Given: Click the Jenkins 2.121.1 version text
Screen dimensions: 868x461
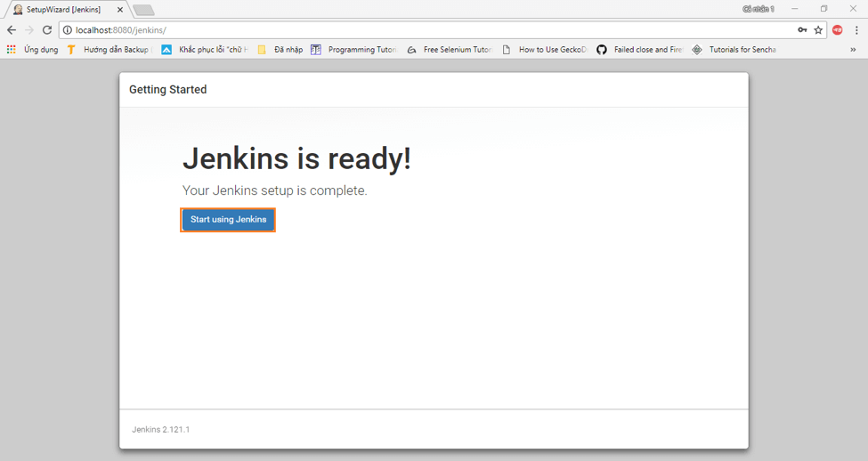Looking at the screenshot, I should point(160,430).
